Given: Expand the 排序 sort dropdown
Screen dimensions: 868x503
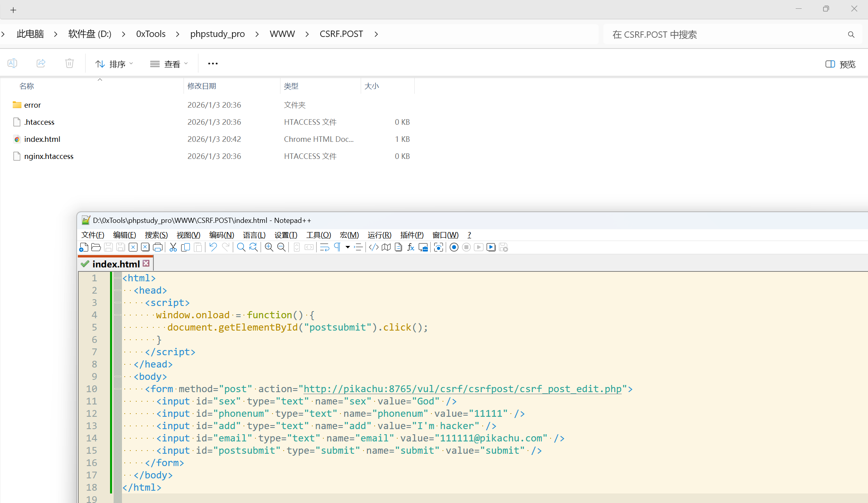Looking at the screenshot, I should coord(114,64).
